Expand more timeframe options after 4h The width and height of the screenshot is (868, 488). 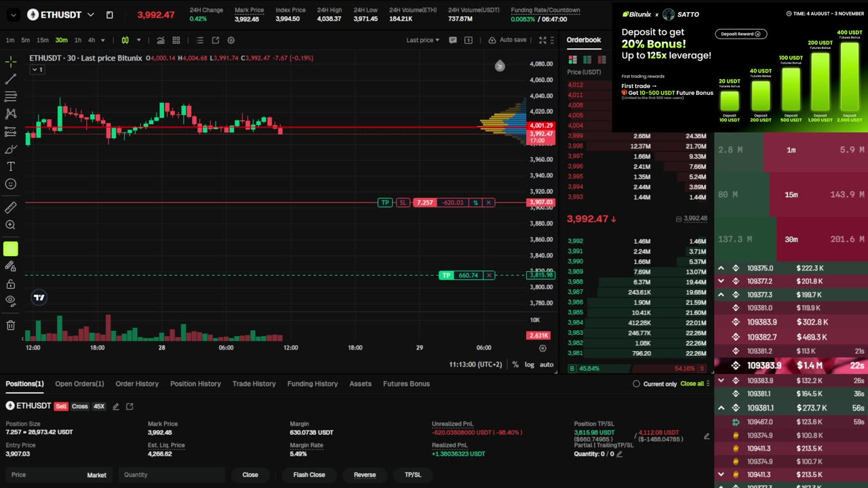coord(102,40)
